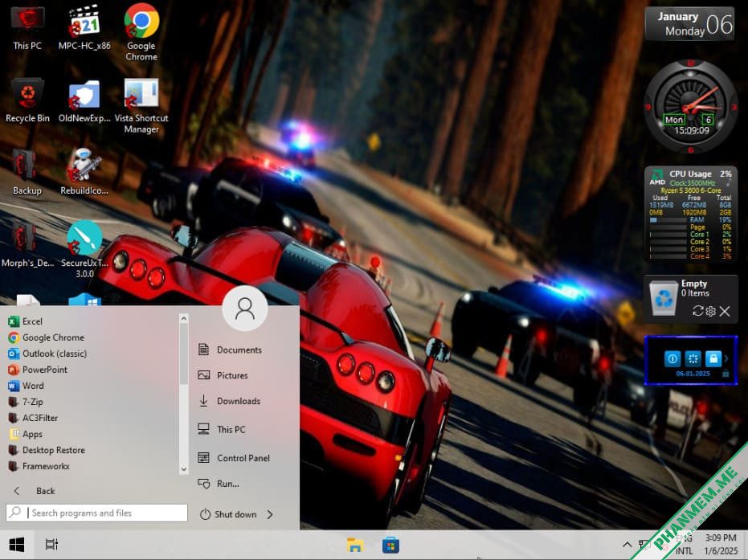Screen dimensions: 748x560
Task: Click the programs list scrollbar up arrow
Action: click(x=184, y=318)
